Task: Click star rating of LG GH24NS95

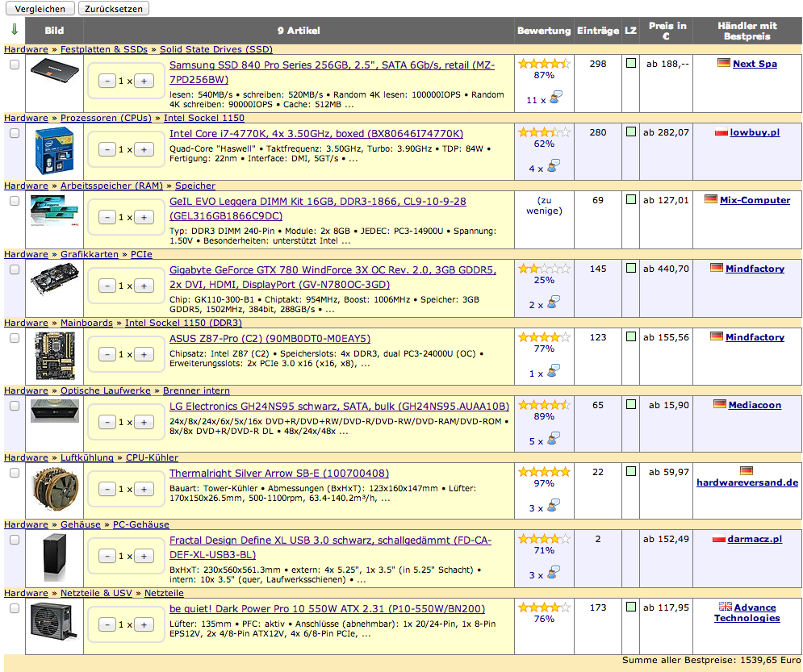Action: [544, 405]
